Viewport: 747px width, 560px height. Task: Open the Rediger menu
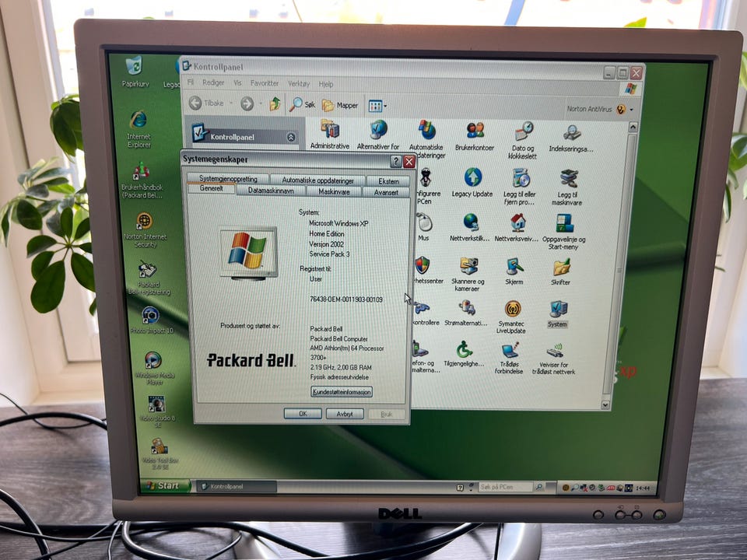coord(213,82)
